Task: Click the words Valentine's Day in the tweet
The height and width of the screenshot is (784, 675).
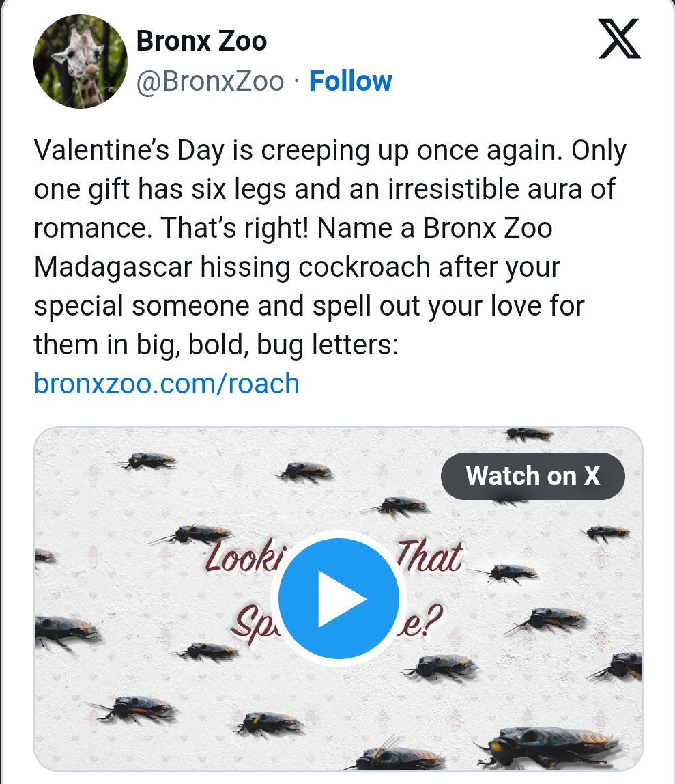Action: pos(130,150)
